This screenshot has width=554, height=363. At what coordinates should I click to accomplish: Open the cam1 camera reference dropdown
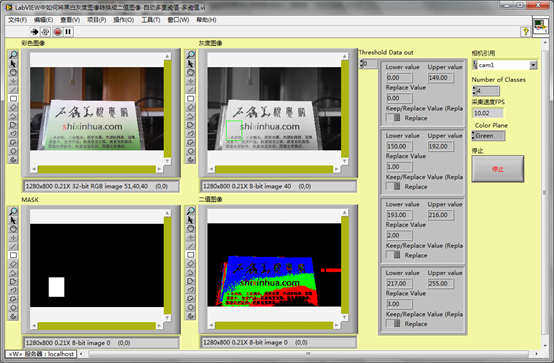[x=533, y=65]
